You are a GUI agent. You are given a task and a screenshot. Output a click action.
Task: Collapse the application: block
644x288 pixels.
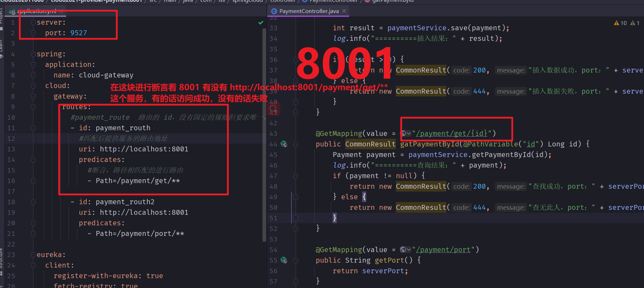pyautogui.click(x=33, y=65)
